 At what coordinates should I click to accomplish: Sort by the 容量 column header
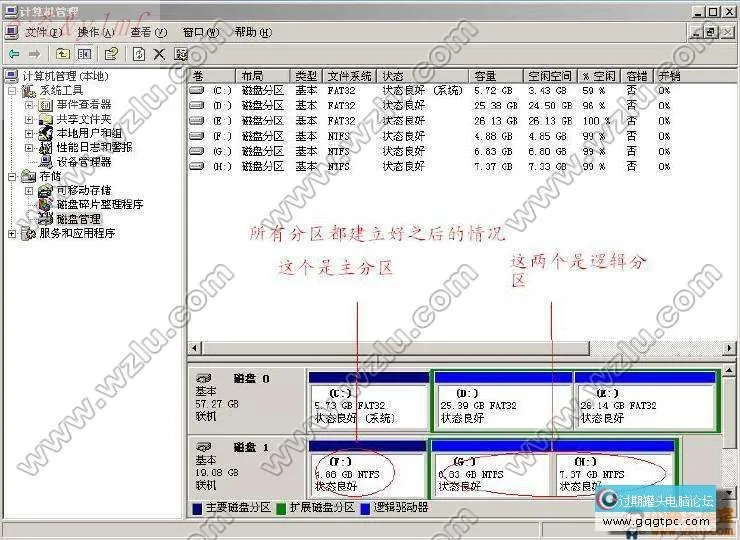click(x=496, y=76)
